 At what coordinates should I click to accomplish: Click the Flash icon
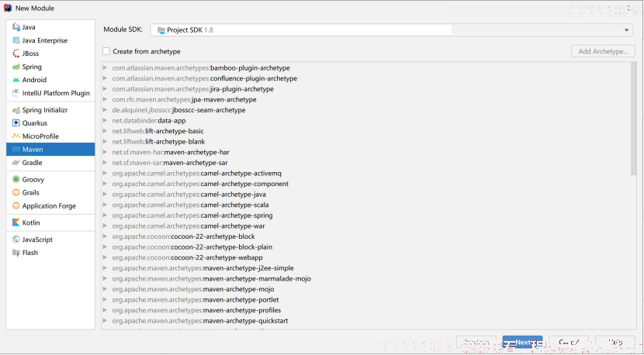pos(16,253)
